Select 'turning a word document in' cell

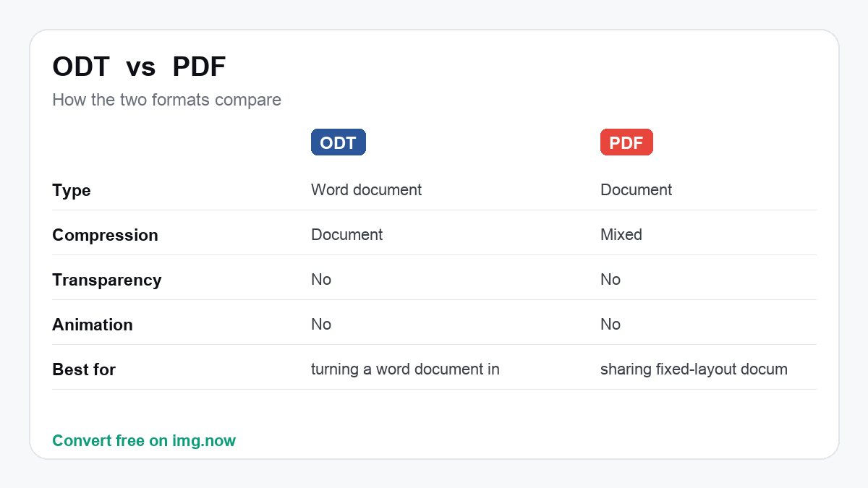click(x=405, y=369)
